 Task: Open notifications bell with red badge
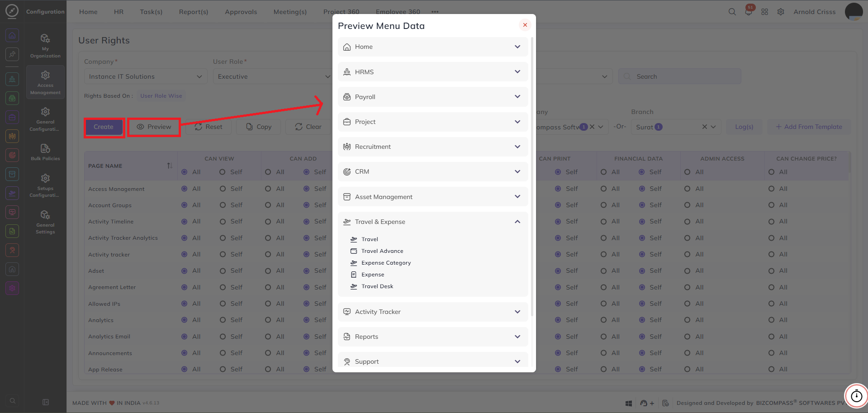point(749,12)
